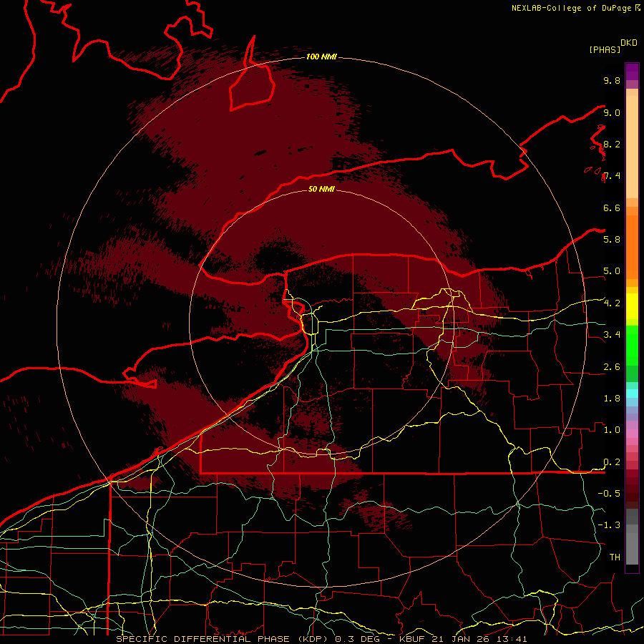
Task: Pick the yellow legend color band
Action: point(632,306)
